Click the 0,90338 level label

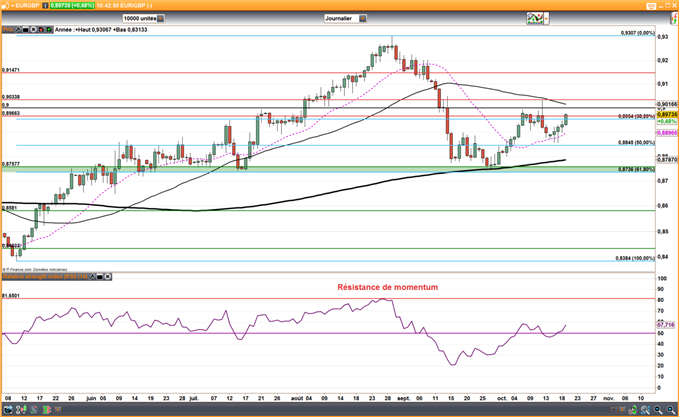(x=11, y=97)
